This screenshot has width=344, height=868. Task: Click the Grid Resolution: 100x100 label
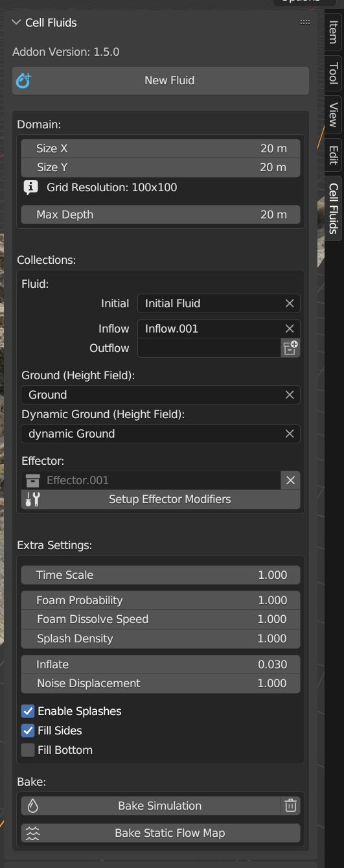[112, 188]
